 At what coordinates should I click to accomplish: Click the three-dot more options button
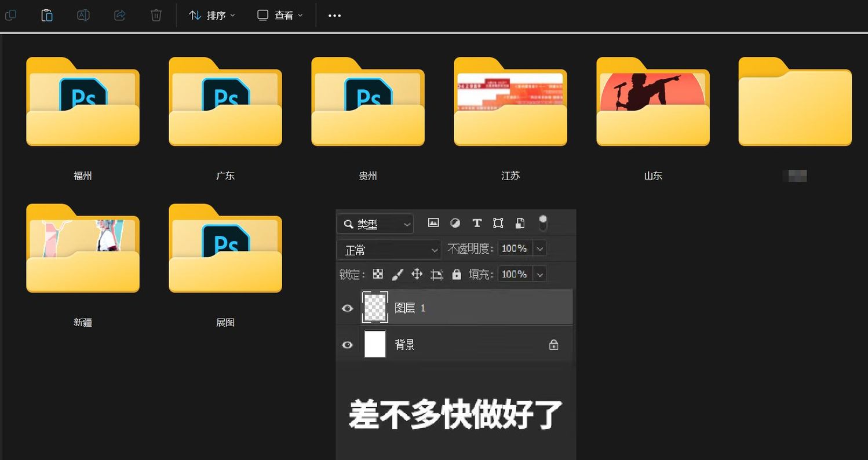334,16
